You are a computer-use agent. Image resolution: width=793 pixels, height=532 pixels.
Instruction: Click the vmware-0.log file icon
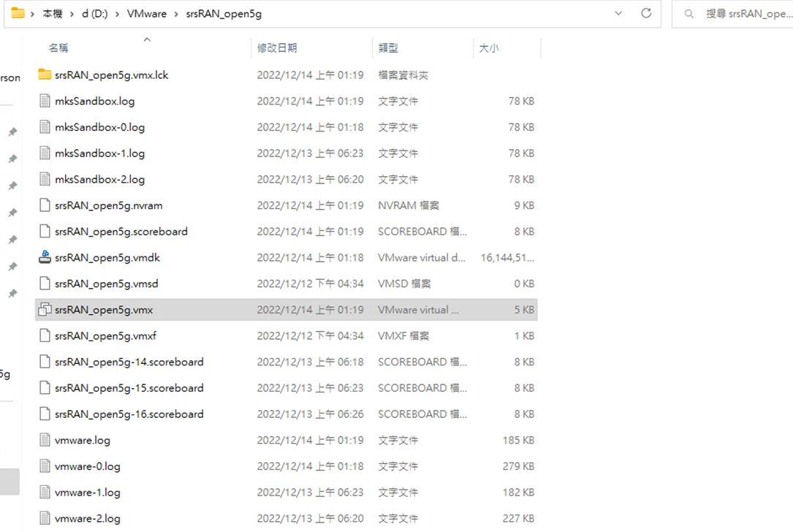click(45, 466)
